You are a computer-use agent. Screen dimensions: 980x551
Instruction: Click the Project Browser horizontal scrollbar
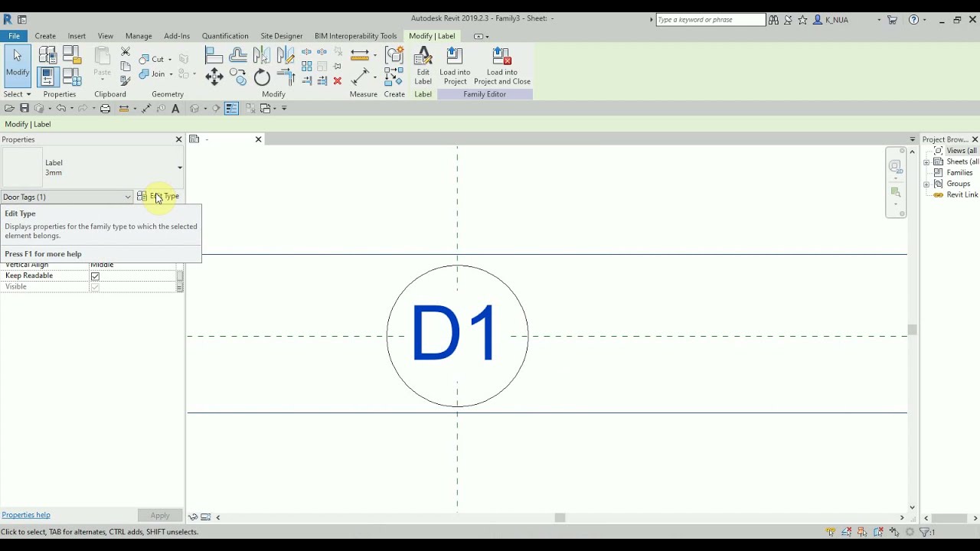950,518
